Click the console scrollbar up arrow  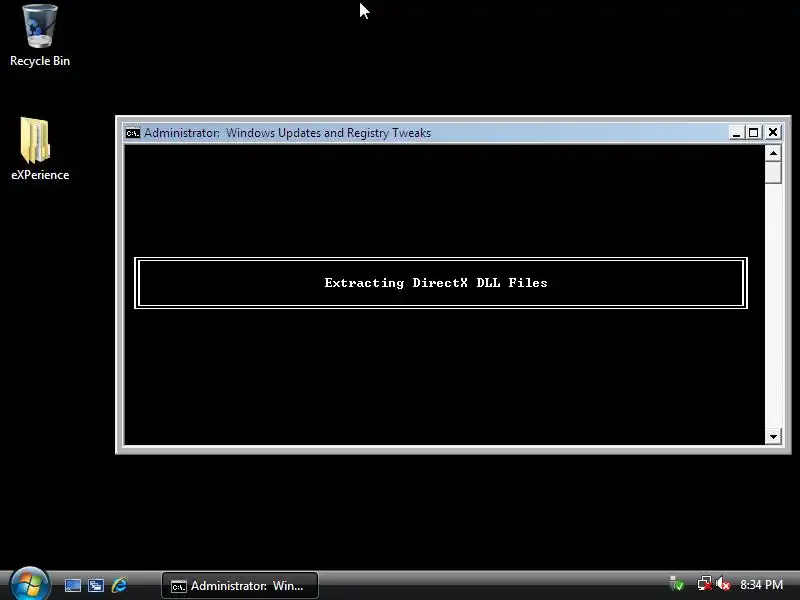(773, 153)
